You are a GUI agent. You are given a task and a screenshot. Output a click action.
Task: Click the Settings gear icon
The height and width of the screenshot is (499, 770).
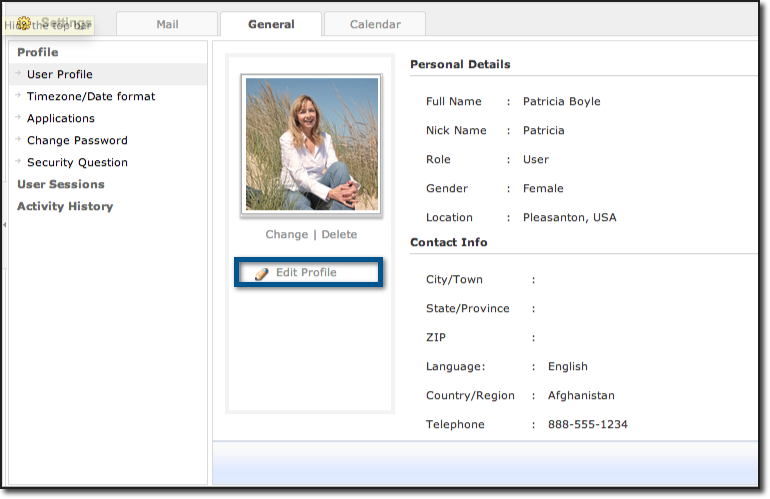pos(23,22)
